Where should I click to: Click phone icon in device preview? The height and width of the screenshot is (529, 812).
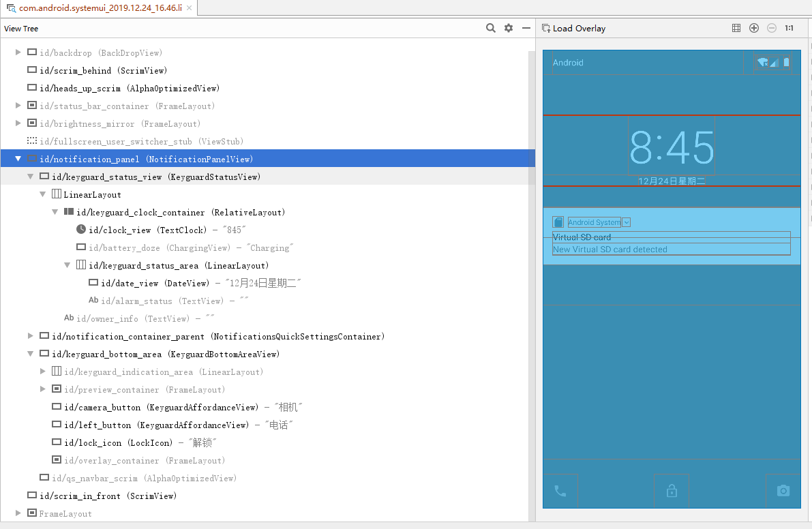[x=560, y=491]
